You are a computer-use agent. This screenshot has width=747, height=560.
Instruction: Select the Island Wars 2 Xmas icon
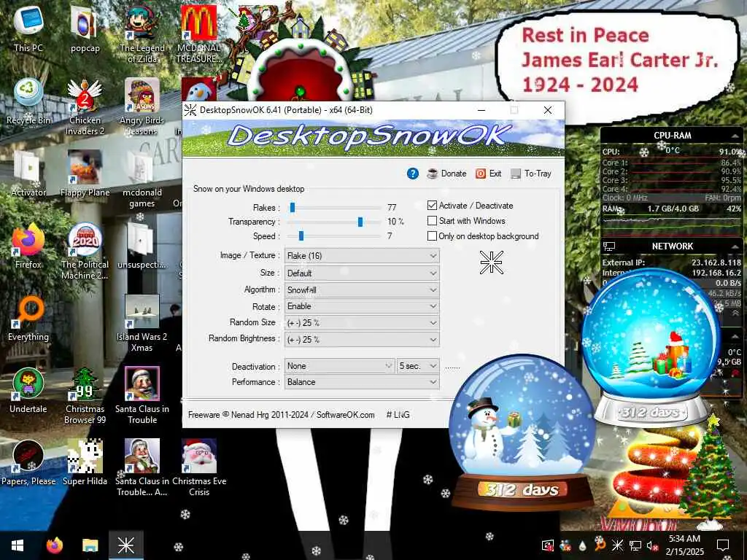(x=142, y=324)
